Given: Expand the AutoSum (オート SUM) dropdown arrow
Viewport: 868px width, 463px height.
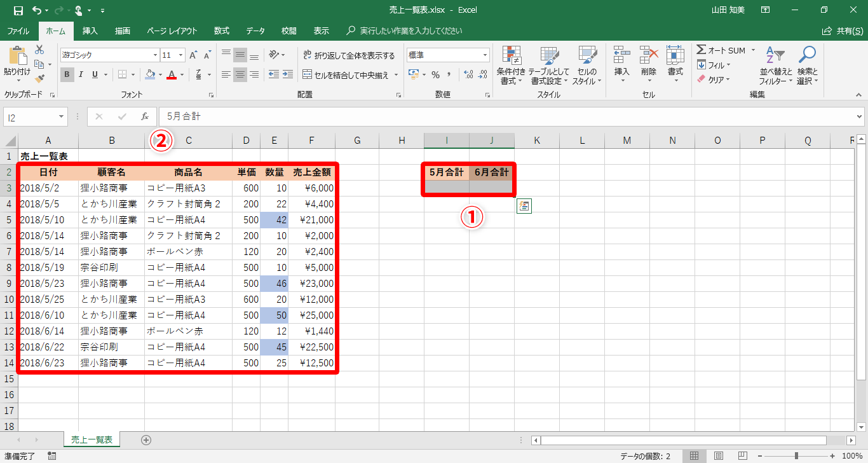Looking at the screenshot, I should click(753, 50).
